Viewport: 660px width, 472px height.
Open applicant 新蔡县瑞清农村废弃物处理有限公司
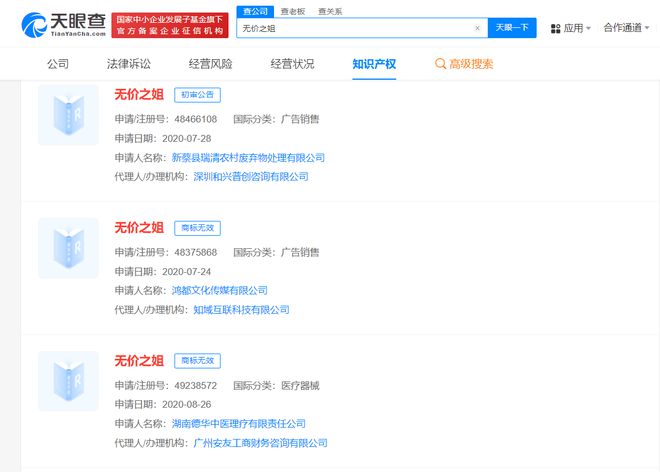248,158
